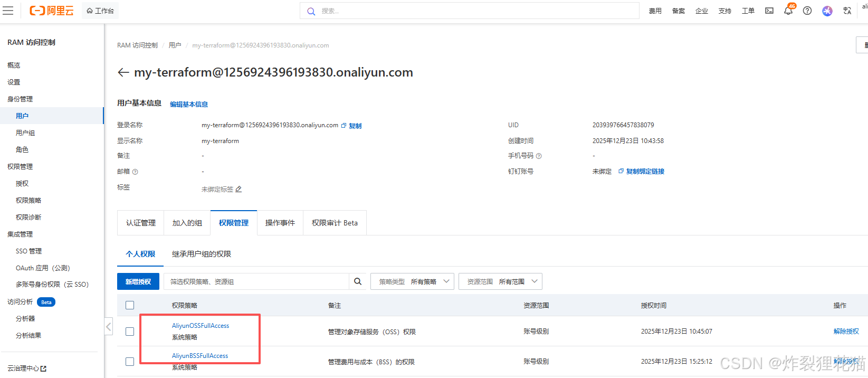Open the 资源范围 dropdown
The height and width of the screenshot is (378, 868).
pyautogui.click(x=500, y=281)
